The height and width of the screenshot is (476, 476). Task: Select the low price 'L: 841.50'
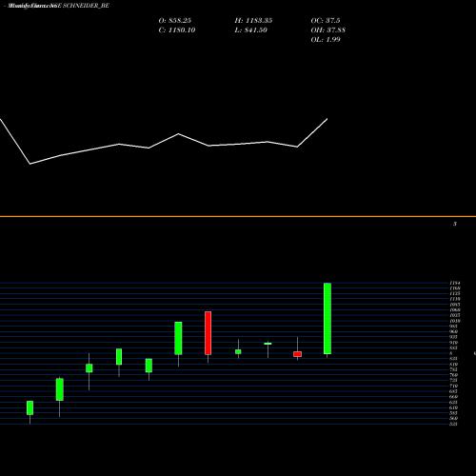251,30
